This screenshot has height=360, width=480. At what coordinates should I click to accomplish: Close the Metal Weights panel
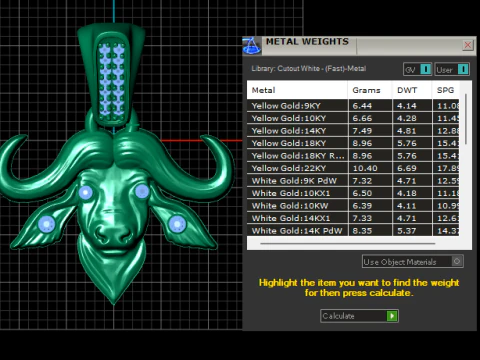(468, 45)
